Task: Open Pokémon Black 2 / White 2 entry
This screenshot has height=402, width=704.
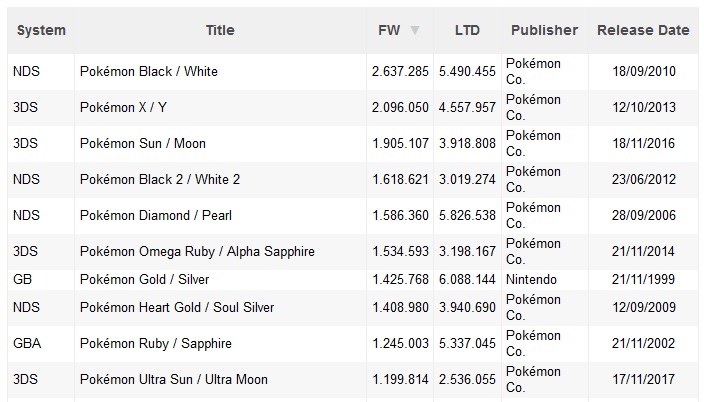Action: coord(160,179)
